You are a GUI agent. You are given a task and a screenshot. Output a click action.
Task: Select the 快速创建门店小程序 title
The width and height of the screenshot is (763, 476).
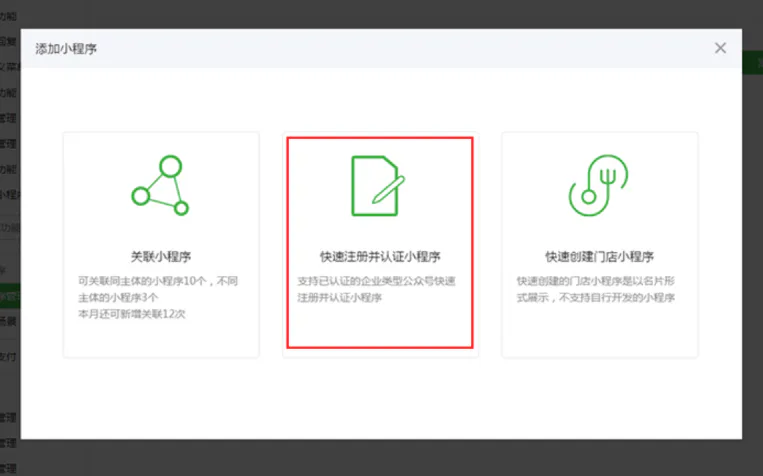(600, 256)
